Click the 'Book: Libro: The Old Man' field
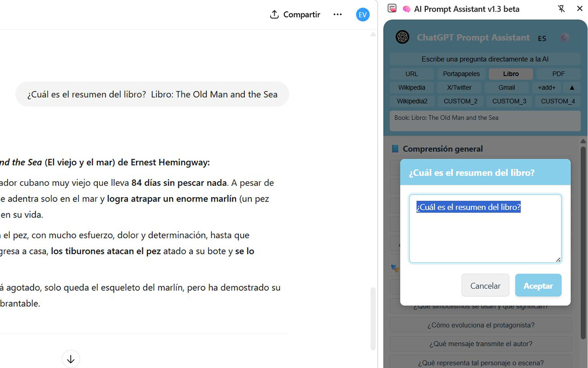This screenshot has width=588, height=368. (485, 121)
